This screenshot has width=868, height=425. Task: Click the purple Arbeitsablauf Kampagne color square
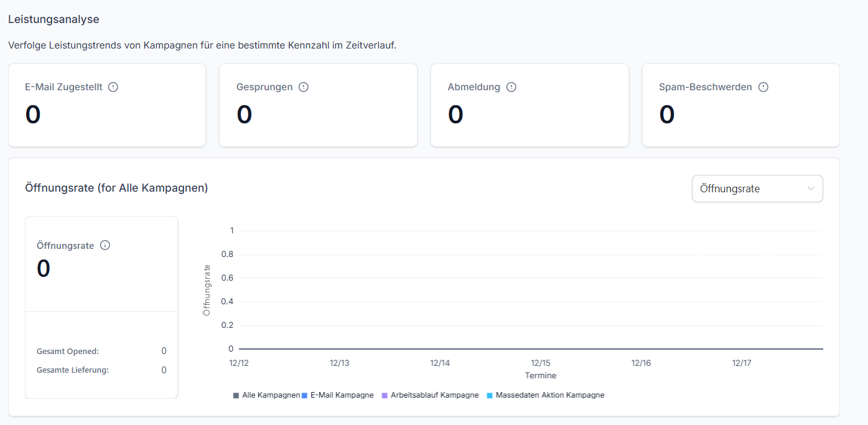pos(385,396)
